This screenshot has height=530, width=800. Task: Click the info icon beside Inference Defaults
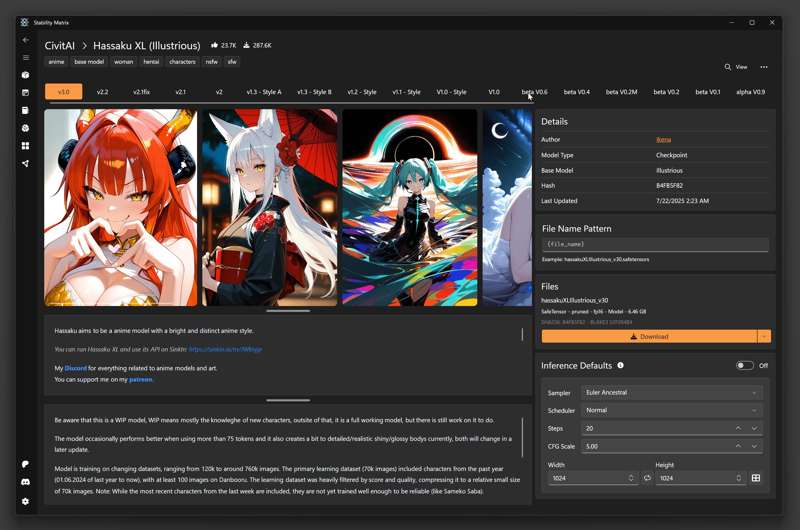click(621, 366)
